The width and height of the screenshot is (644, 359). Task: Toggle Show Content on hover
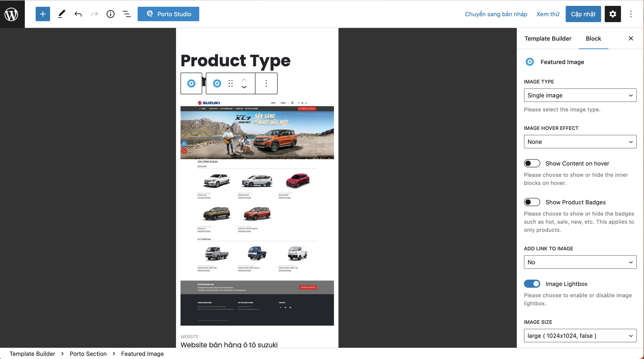(532, 163)
